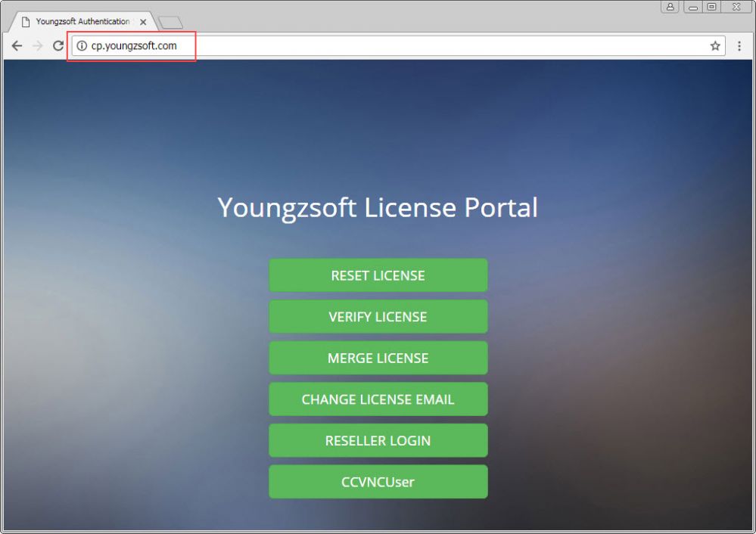View site information icon in address bar

(x=82, y=46)
